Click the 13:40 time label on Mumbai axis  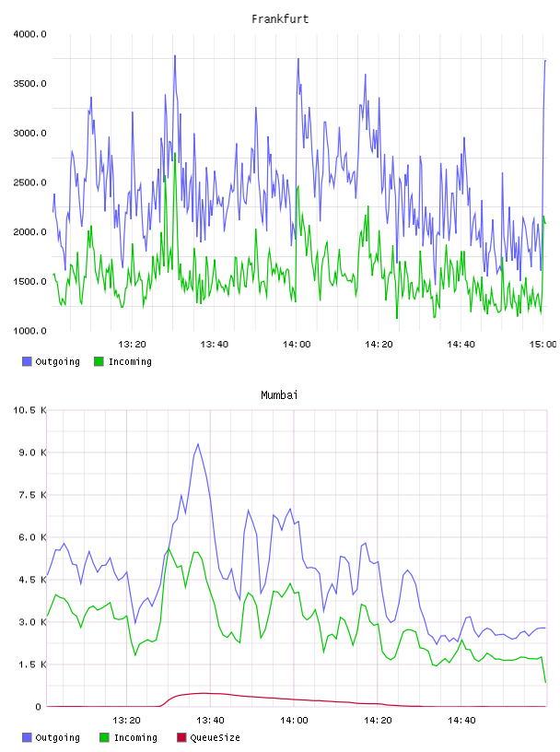210,720
